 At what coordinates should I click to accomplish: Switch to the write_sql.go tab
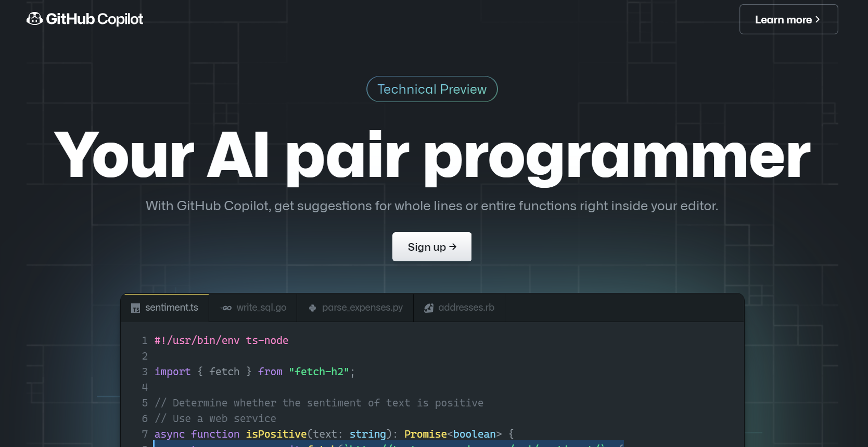pos(253,308)
